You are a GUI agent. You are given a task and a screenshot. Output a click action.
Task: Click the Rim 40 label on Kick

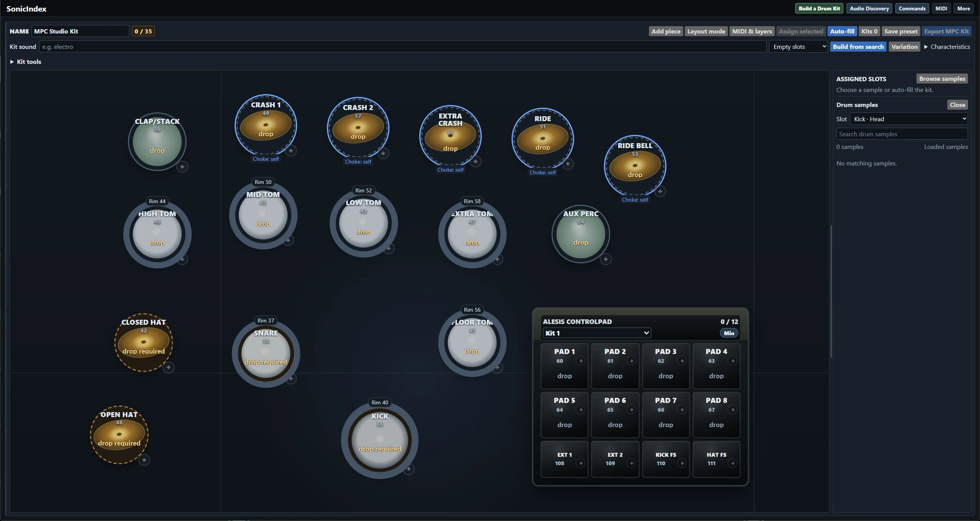pos(380,402)
